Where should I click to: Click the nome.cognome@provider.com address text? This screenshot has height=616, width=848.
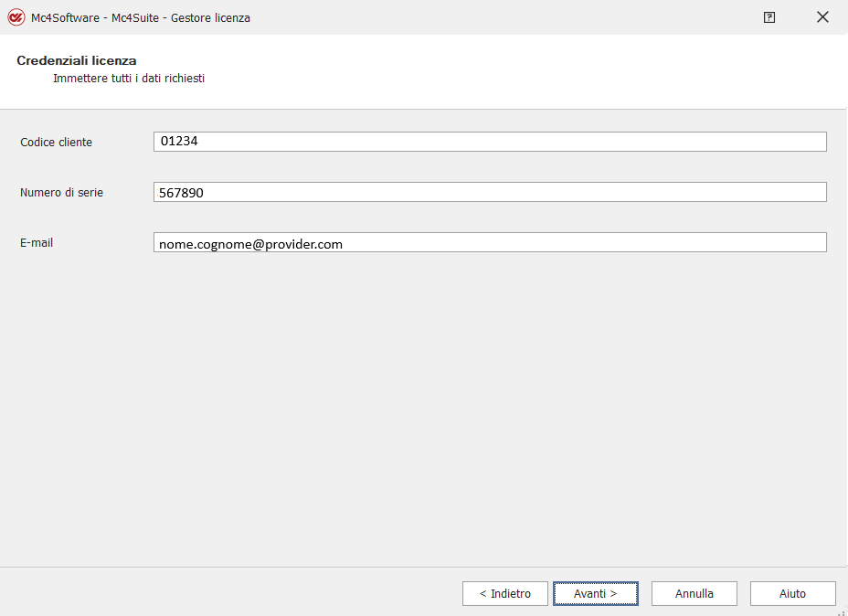[x=250, y=244]
